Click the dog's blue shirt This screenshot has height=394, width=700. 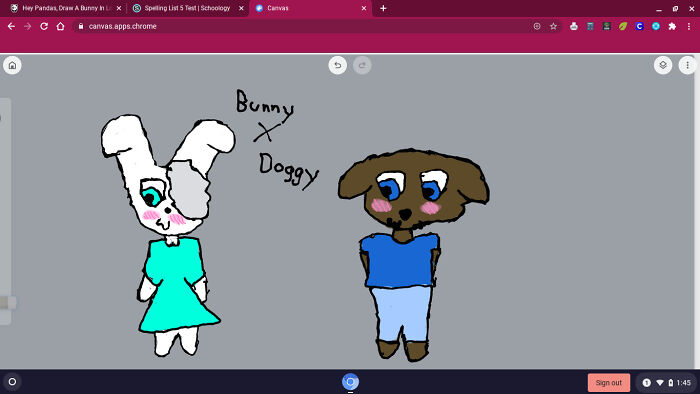coord(400,261)
